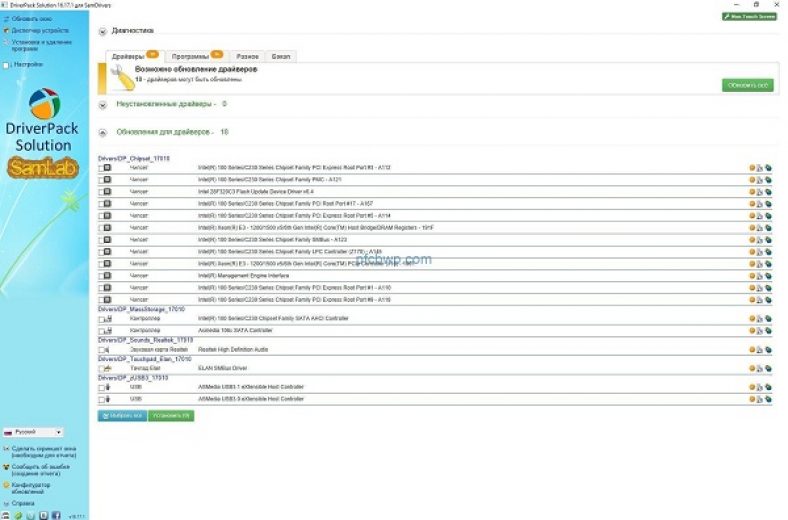Check the Intel Management Engine Interface driver

[101, 276]
